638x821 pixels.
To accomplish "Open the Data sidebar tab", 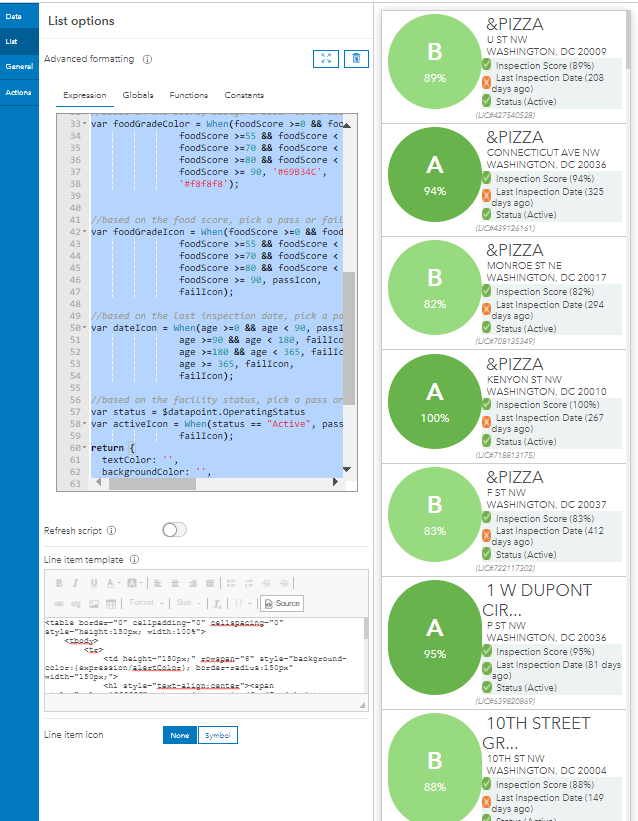I will pyautogui.click(x=19, y=16).
